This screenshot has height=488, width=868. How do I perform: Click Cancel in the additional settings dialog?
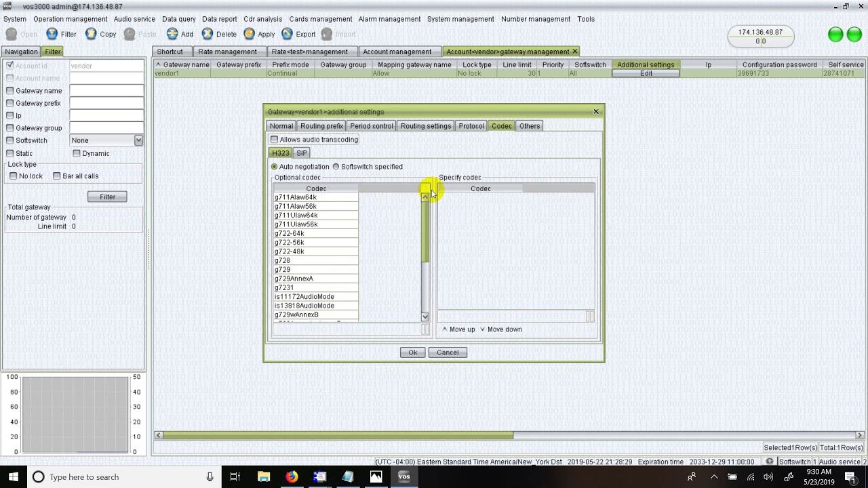click(448, 352)
